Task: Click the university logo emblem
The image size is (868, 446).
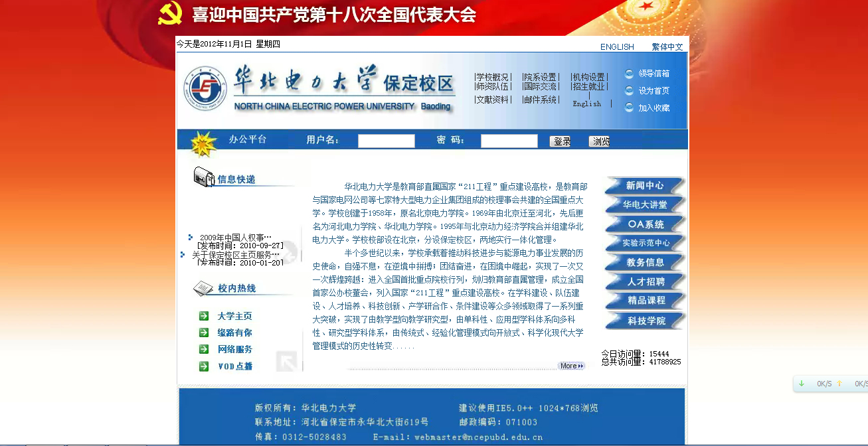Action: pyautogui.click(x=205, y=88)
